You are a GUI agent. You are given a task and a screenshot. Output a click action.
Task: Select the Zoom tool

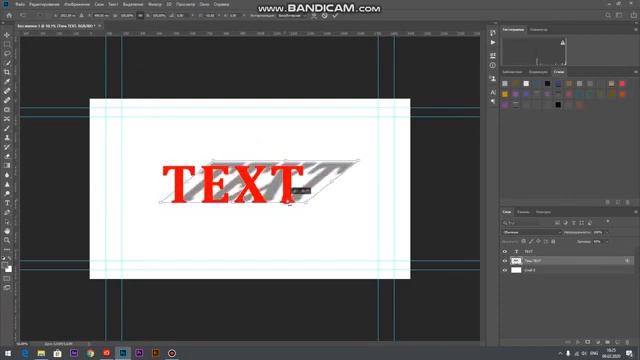click(7, 240)
